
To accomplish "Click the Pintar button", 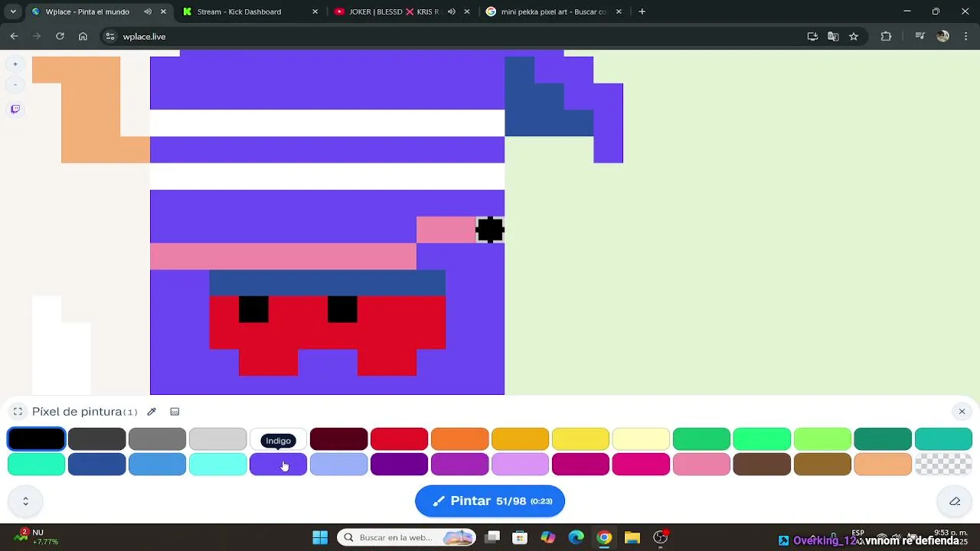I will point(490,501).
